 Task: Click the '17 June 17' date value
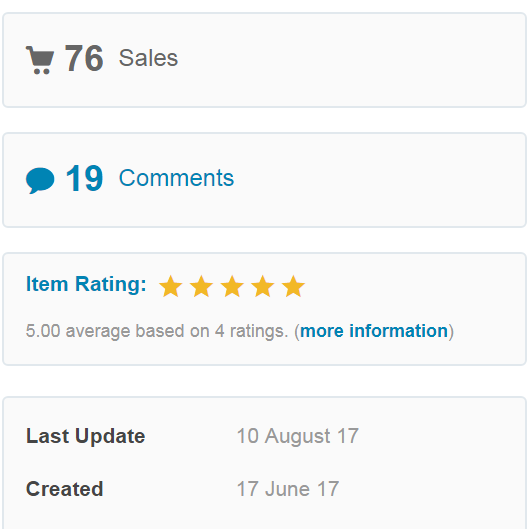pyautogui.click(x=288, y=489)
